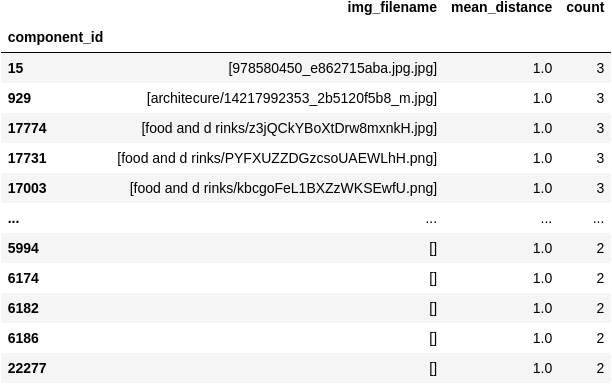Image resolution: width=612 pixels, height=384 pixels.
Task: Select component_id 5994 row label
Action: [x=23, y=248]
